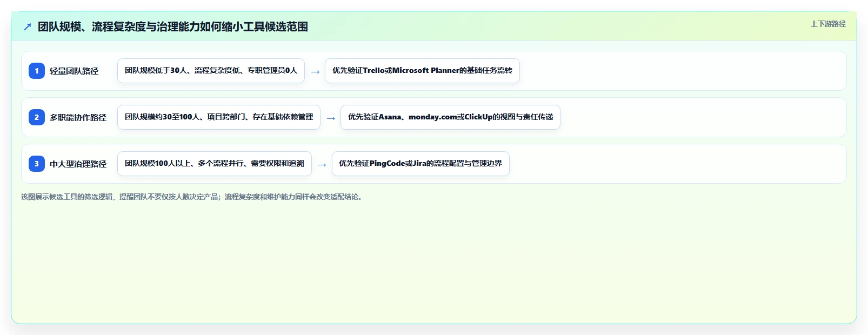The height and width of the screenshot is (335, 868).
Task: Click the 轻量团队路径 row label
Action: point(74,71)
